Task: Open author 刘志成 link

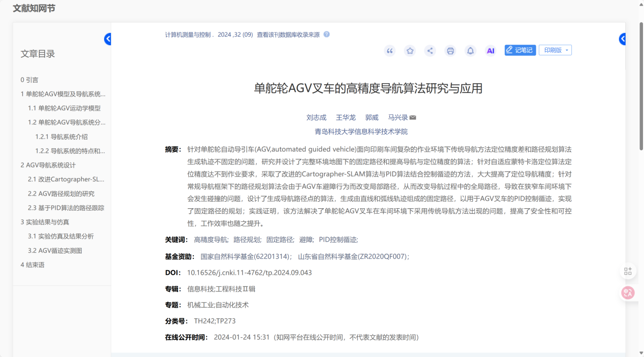Action: (x=316, y=118)
